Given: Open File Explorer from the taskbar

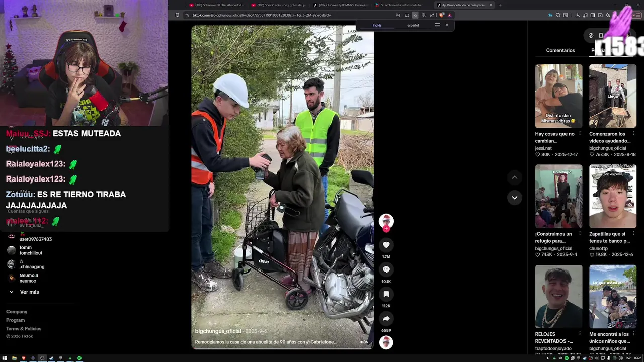Looking at the screenshot, I should pos(14,358).
